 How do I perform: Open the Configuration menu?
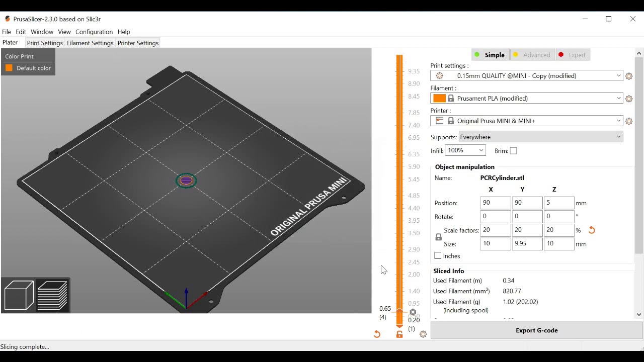(x=94, y=32)
